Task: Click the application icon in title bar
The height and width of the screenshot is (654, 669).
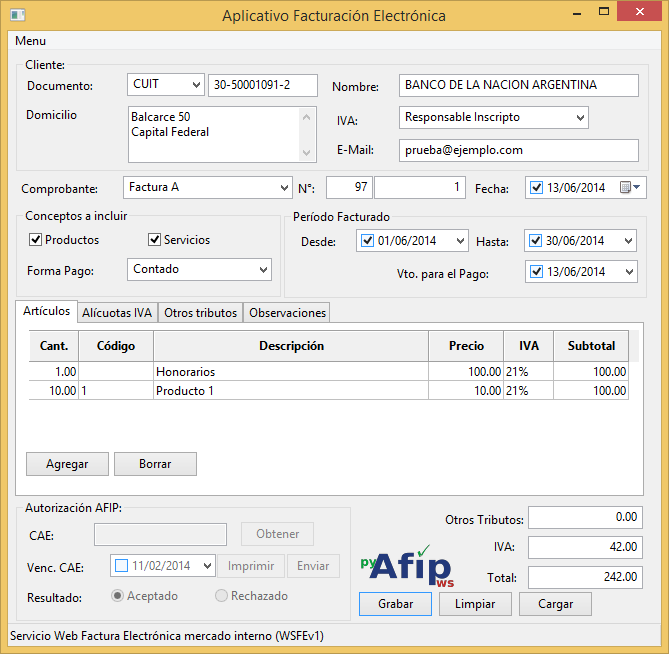Action: tap(16, 16)
